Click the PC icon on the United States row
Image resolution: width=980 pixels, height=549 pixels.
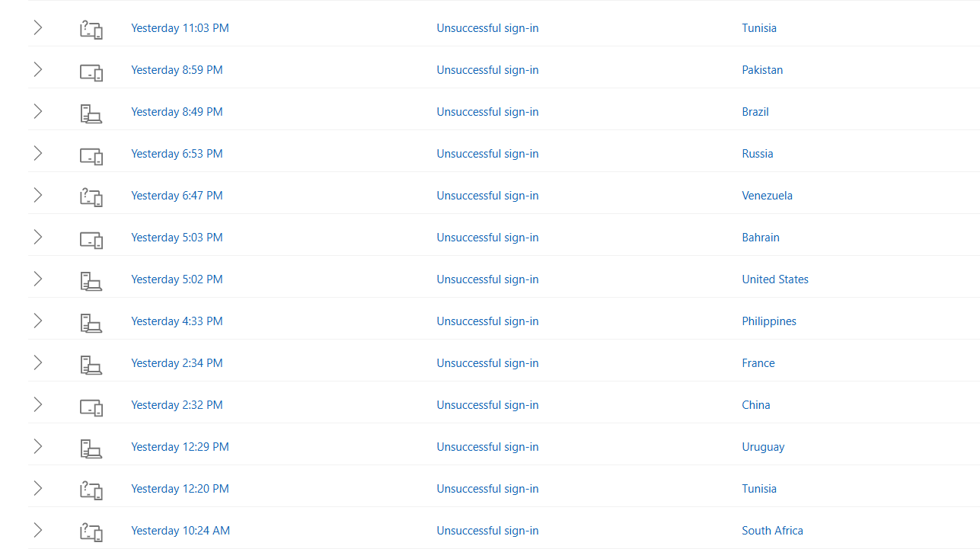[91, 281]
